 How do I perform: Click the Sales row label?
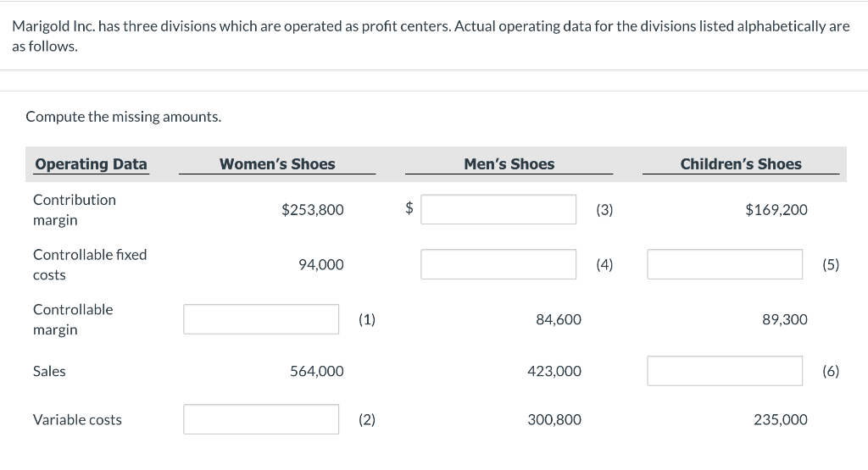[49, 371]
